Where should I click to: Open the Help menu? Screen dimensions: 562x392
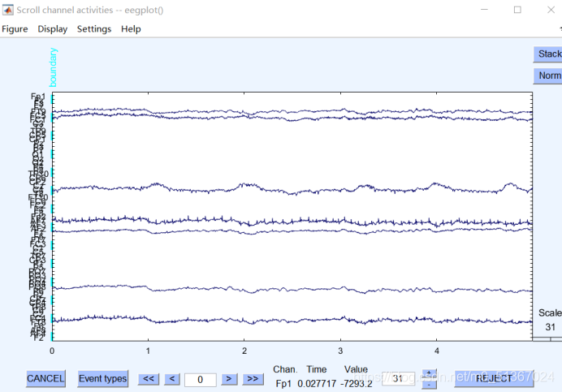pos(131,29)
